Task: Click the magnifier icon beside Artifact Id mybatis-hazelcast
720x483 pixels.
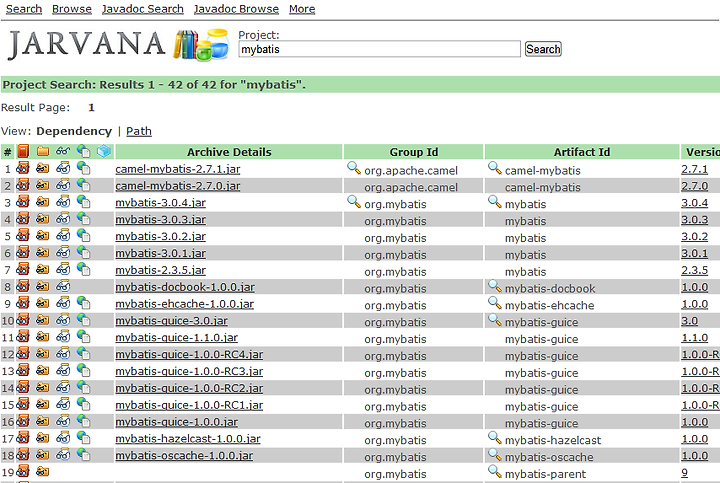Action: tap(495, 438)
